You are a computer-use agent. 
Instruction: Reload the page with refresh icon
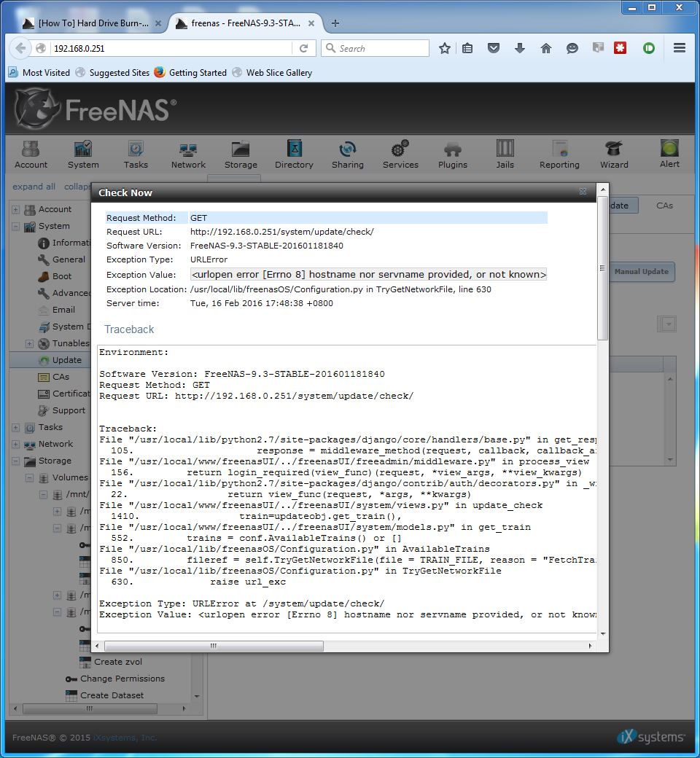(x=304, y=48)
